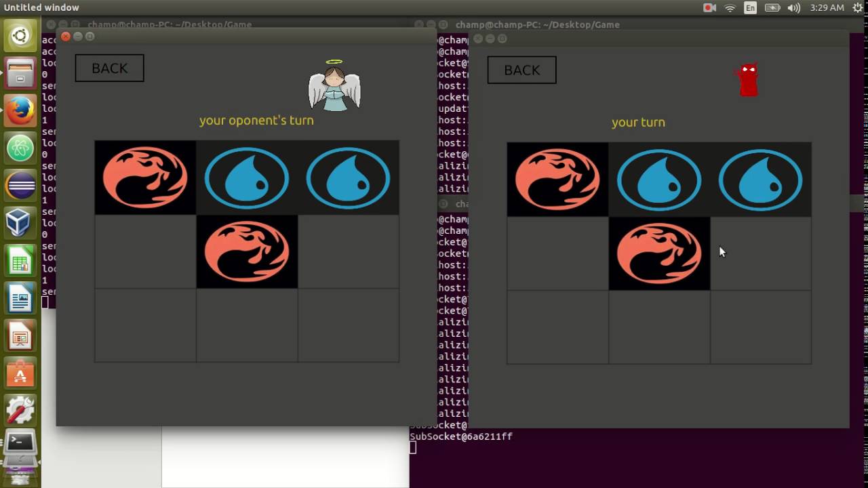This screenshot has width=868, height=488.
Task: Place move in bottom-left cell of right board
Action: [557, 328]
